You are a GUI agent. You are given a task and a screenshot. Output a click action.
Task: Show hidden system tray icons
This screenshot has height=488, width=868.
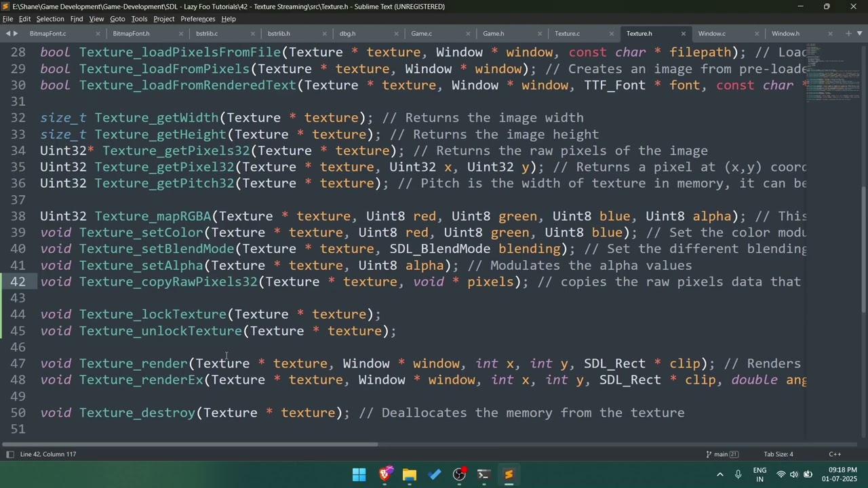click(x=719, y=474)
